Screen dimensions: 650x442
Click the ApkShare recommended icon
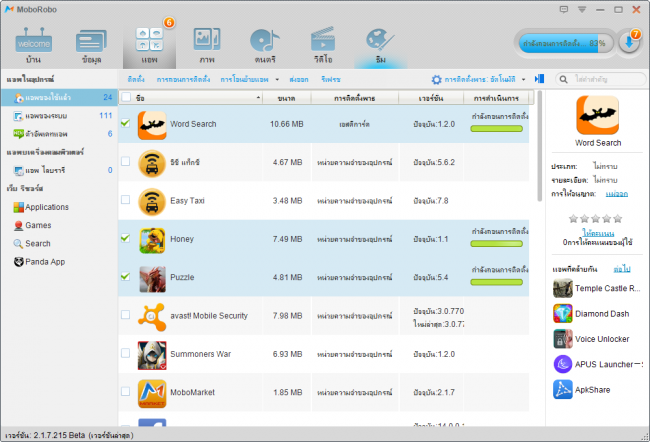pos(563,389)
